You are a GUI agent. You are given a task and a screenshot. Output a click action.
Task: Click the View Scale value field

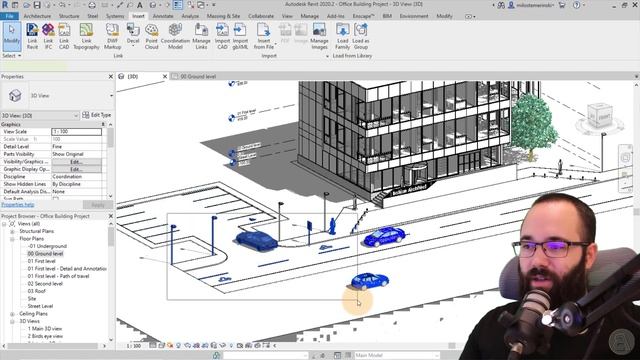[76, 131]
